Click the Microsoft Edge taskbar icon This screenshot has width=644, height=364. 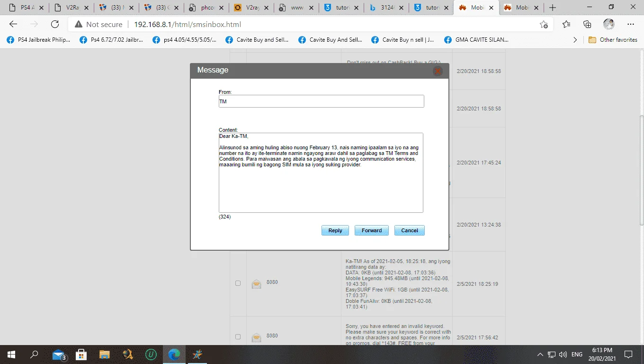pyautogui.click(x=174, y=355)
